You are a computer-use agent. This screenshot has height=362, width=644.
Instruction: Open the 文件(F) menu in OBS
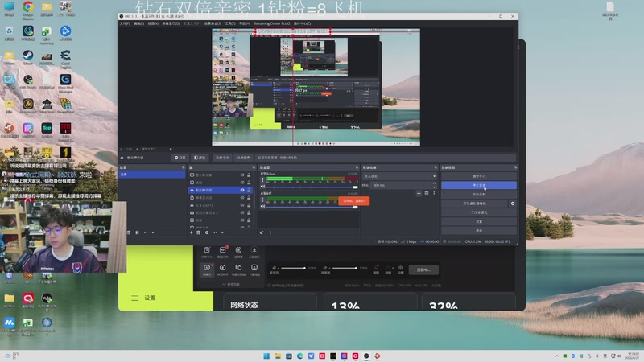(125, 23)
